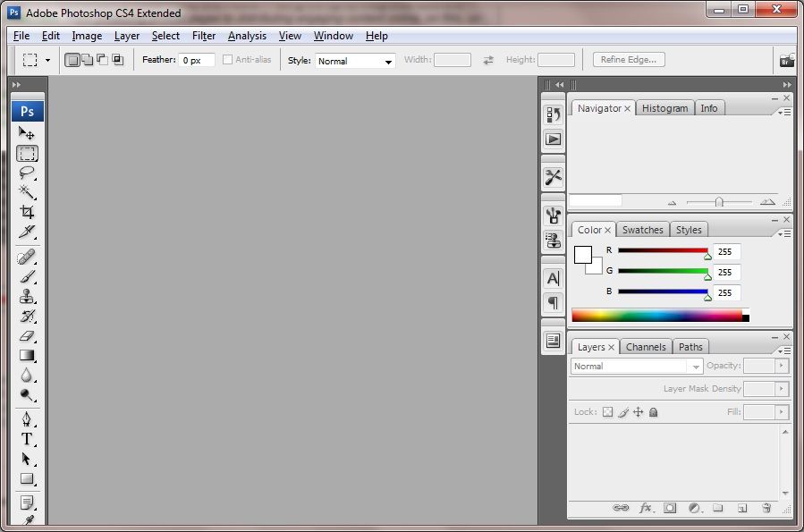
Task: Choose Intersect with selection mode button
Action: click(118, 60)
